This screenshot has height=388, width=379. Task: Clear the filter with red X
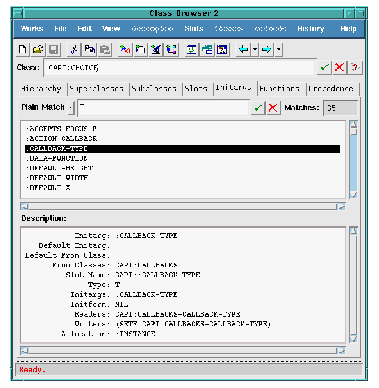273,108
